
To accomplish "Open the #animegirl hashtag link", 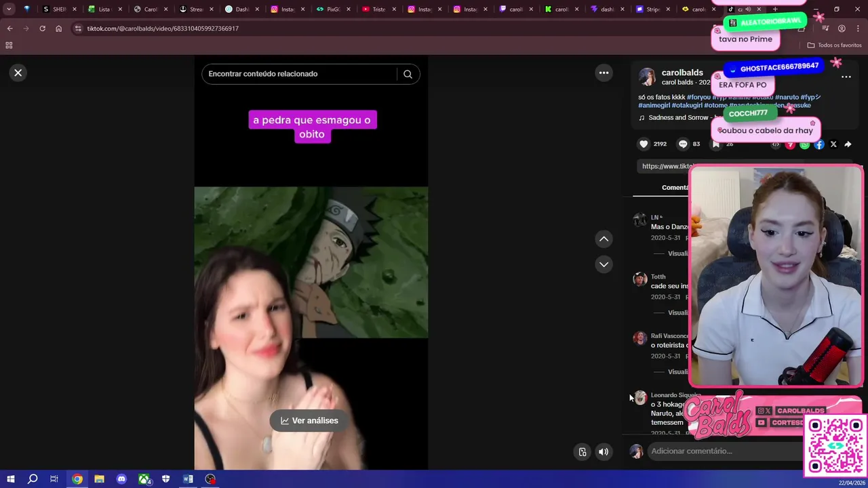I will [654, 105].
